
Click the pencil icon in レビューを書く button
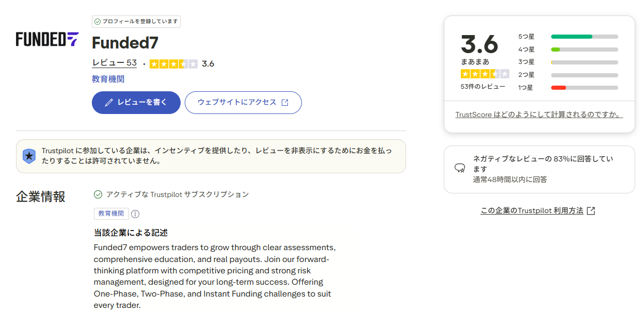coord(108,103)
